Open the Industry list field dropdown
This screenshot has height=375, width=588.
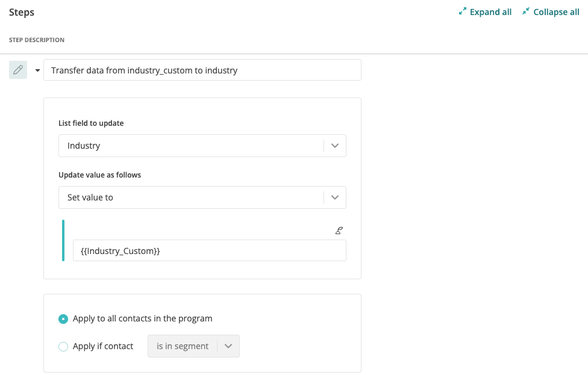(x=202, y=146)
